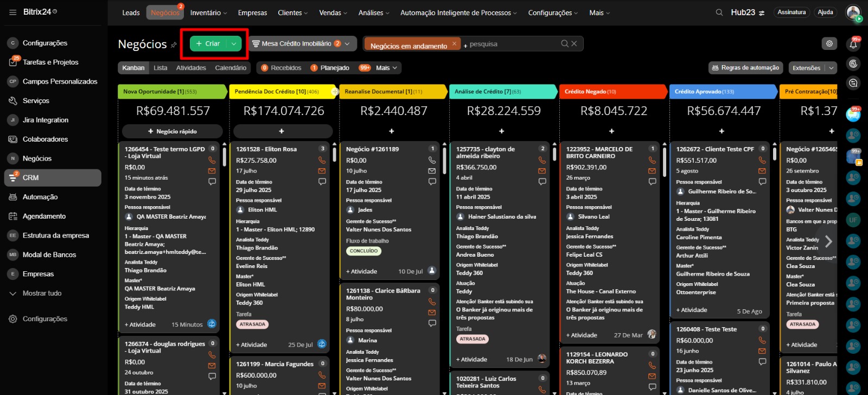The image size is (868, 395).
Task: Switch to the Lista view tab
Action: 160,68
